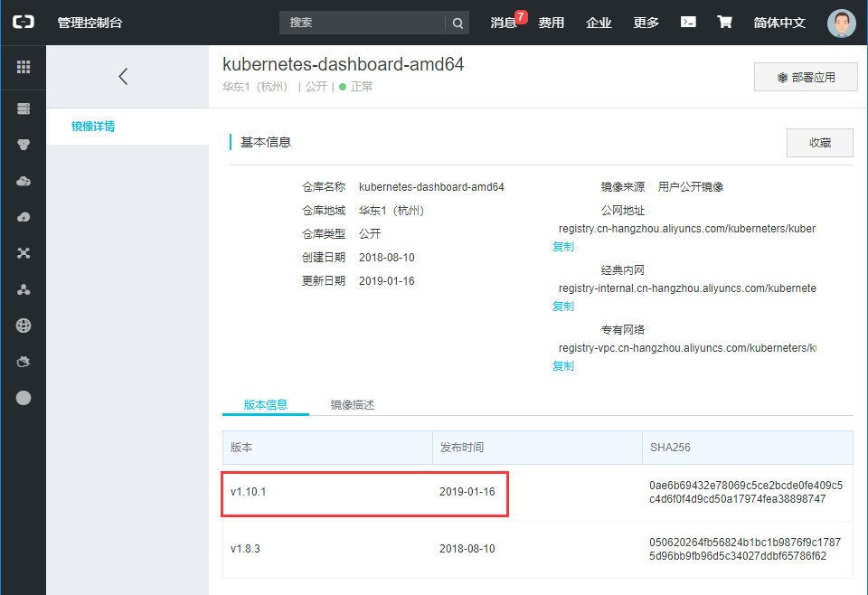
Task: Select version v1.10.1 in the table
Action: (248, 492)
